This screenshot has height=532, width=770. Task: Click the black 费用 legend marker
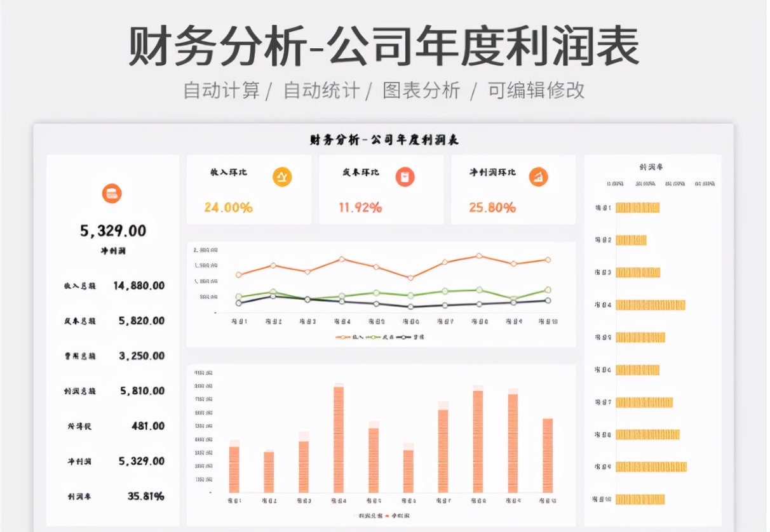402,336
